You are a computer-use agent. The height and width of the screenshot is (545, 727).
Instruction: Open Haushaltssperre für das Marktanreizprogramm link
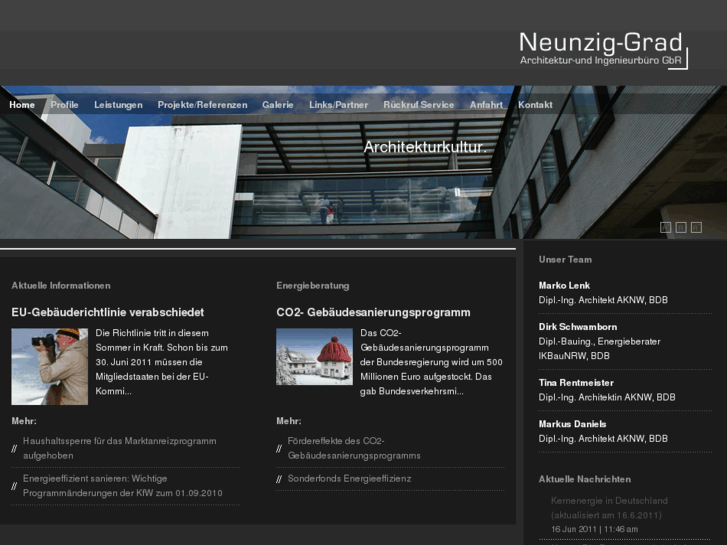point(120,448)
